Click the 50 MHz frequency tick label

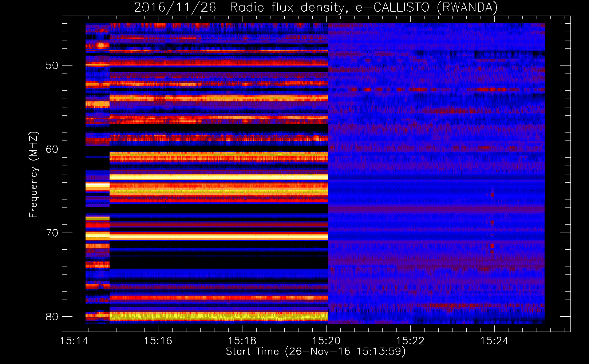[52, 66]
